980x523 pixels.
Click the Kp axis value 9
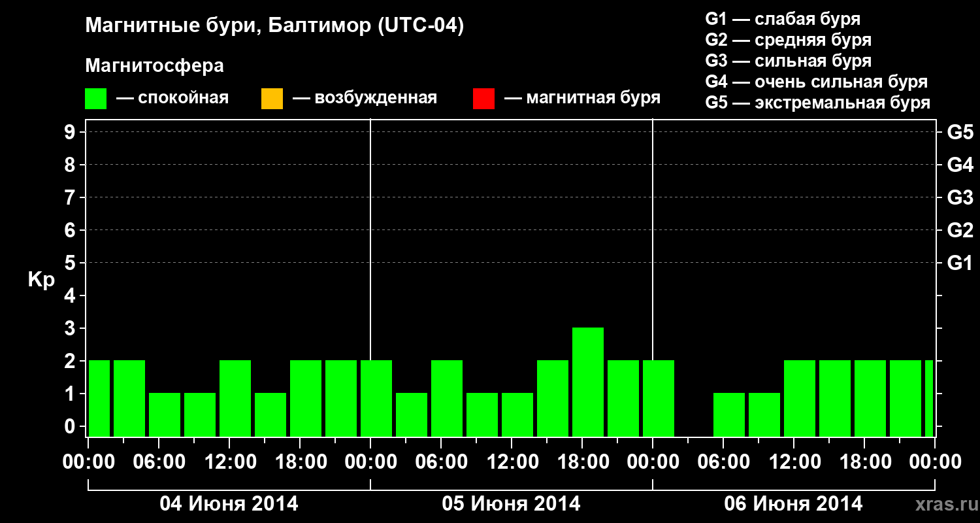(71, 132)
